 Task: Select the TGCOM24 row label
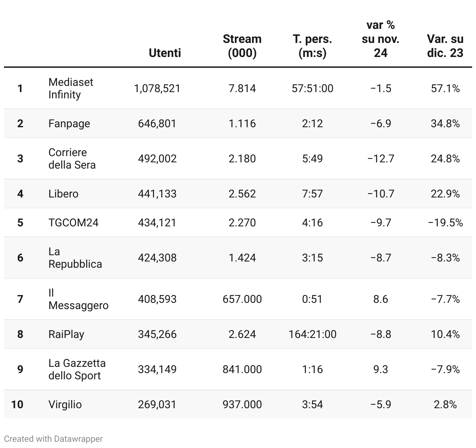pos(73,222)
